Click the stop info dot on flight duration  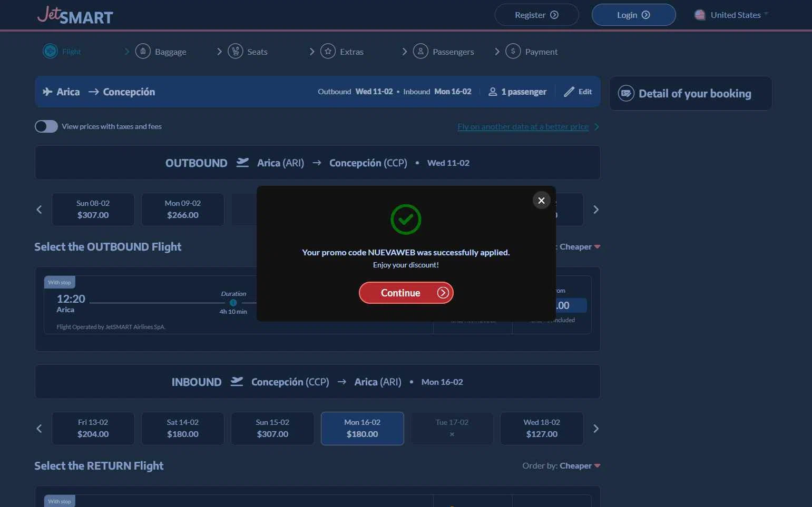pyautogui.click(x=233, y=303)
